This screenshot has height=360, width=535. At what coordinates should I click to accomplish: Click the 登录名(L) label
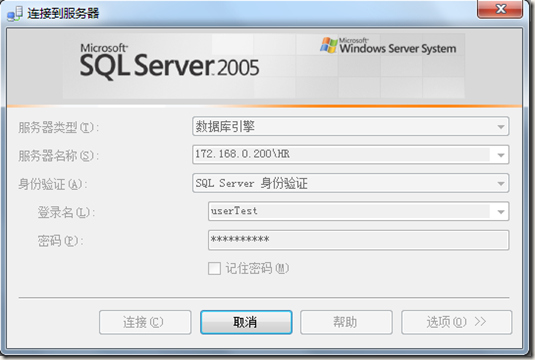(x=67, y=213)
